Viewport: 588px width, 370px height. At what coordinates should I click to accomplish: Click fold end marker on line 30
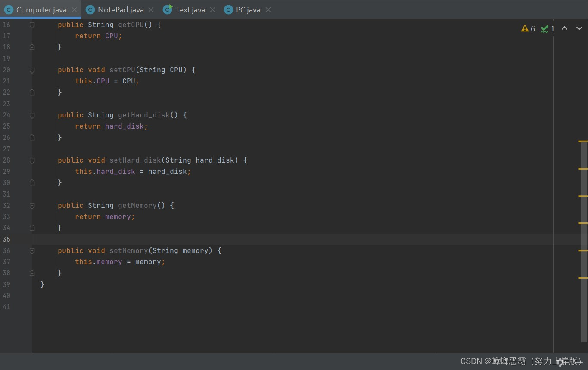click(32, 183)
